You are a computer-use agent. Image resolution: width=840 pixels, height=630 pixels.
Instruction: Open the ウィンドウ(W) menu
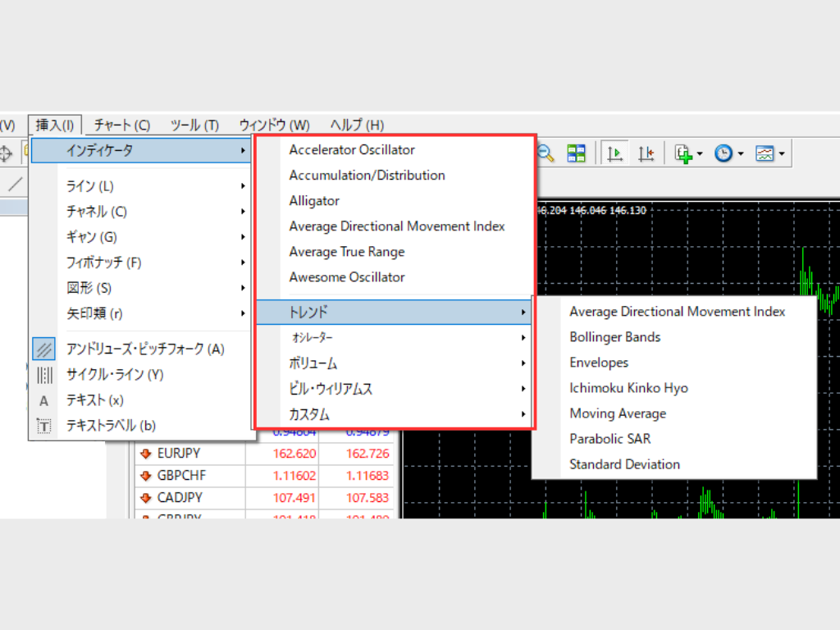(x=274, y=126)
